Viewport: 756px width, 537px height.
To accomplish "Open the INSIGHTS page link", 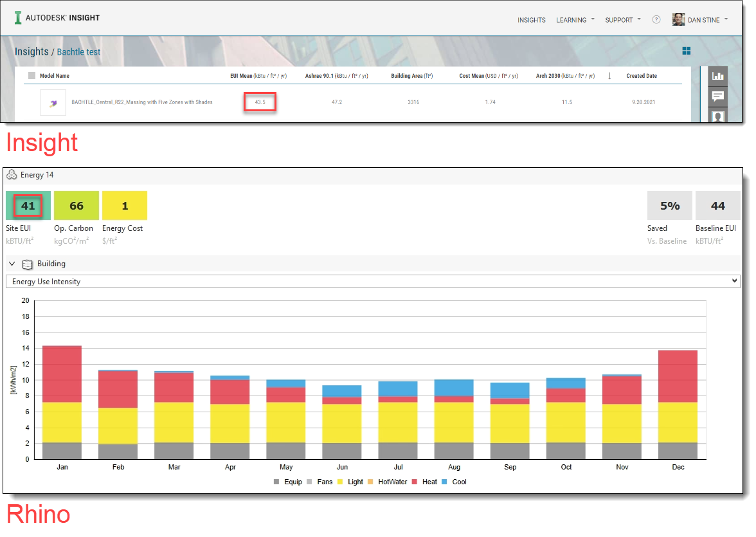I will click(x=531, y=20).
